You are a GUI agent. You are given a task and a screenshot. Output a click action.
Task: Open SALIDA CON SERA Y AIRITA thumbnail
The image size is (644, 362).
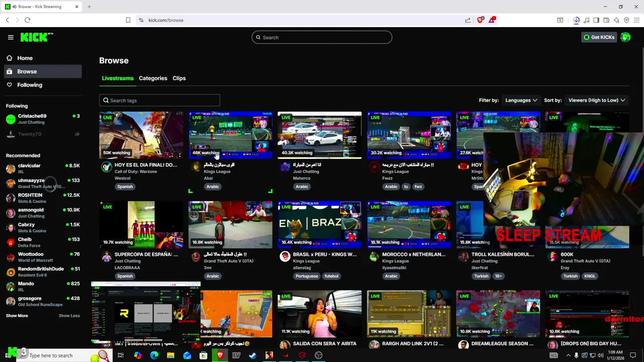tap(319, 314)
